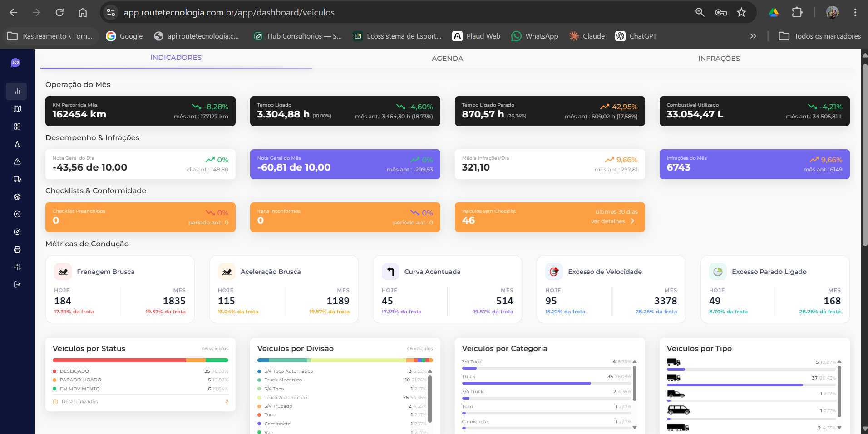Select the Truck Mecanico division row
The image size is (868, 434).
[x=342, y=380]
